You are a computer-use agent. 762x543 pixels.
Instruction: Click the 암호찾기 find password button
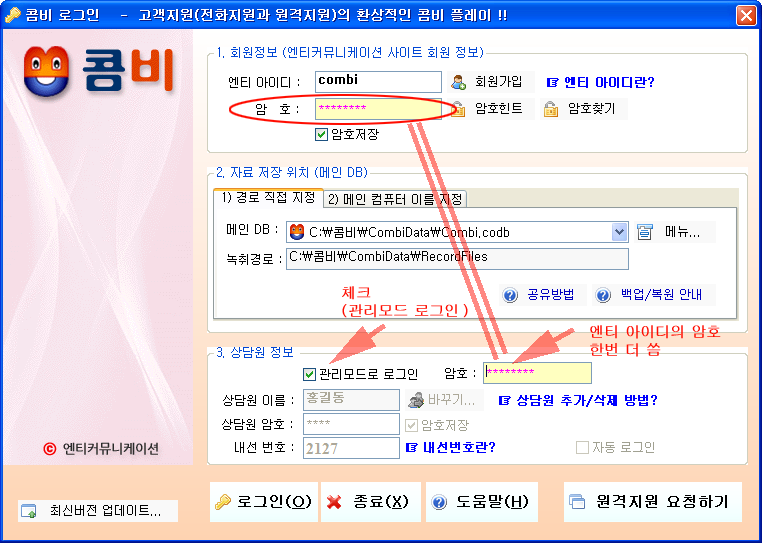584,109
